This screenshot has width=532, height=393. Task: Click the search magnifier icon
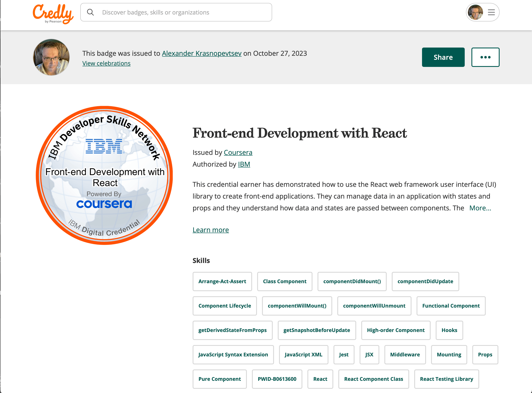coord(90,12)
